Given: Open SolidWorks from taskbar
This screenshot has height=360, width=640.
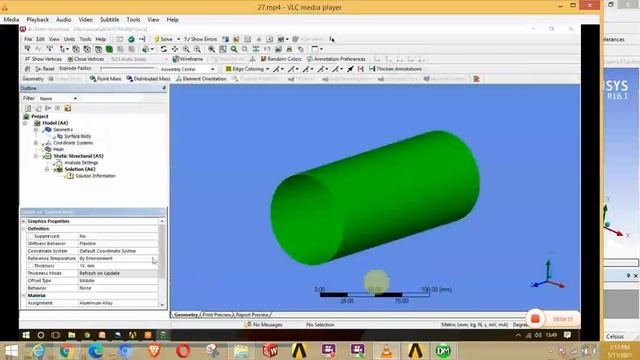Looking at the screenshot, I should coord(270,351).
